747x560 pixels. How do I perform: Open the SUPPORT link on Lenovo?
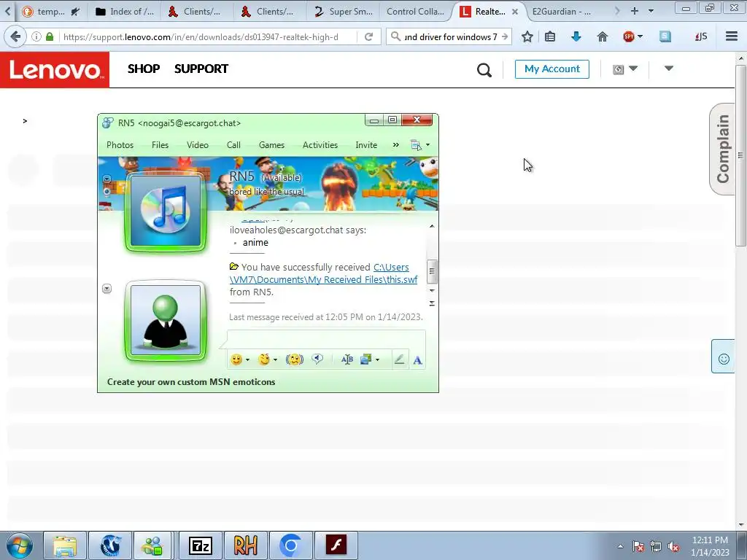coord(201,69)
